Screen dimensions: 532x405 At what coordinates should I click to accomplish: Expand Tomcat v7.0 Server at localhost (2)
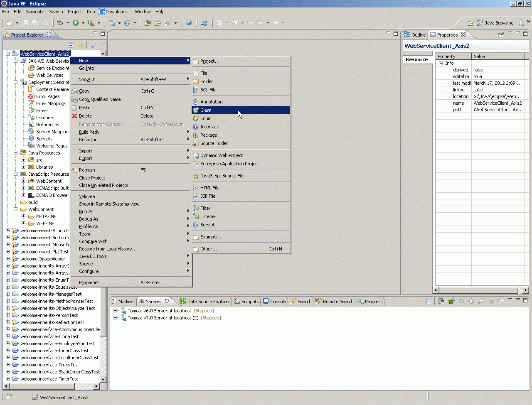pos(115,318)
